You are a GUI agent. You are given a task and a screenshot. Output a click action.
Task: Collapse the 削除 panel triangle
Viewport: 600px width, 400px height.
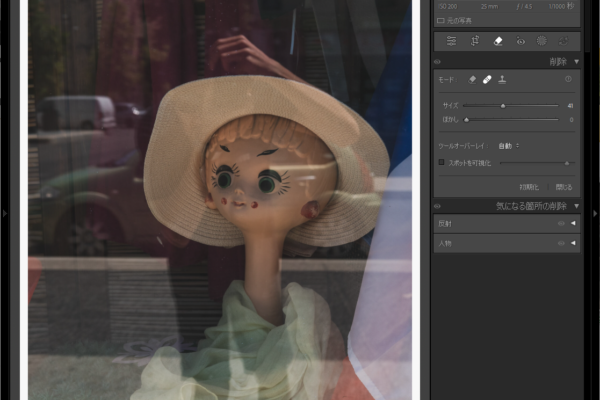577,62
